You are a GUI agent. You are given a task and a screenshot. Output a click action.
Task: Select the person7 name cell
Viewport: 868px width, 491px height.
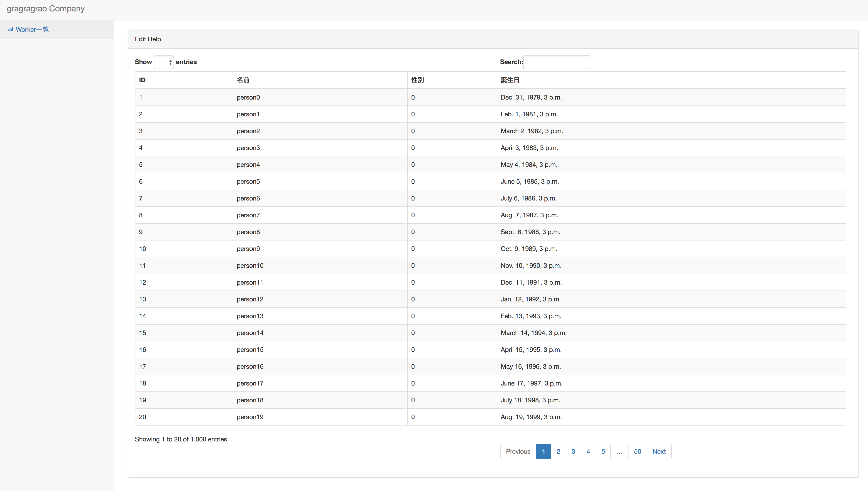point(320,215)
